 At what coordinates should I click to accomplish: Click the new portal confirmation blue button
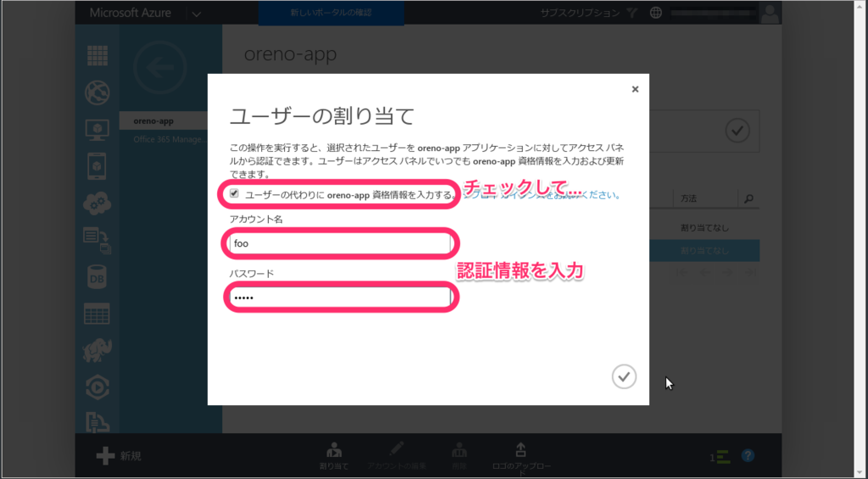331,13
